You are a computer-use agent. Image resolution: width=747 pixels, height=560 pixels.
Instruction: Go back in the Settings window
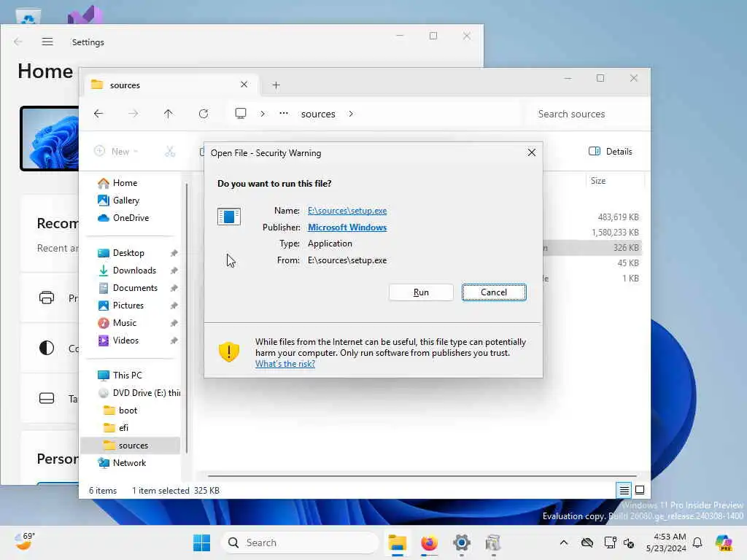pyautogui.click(x=18, y=42)
